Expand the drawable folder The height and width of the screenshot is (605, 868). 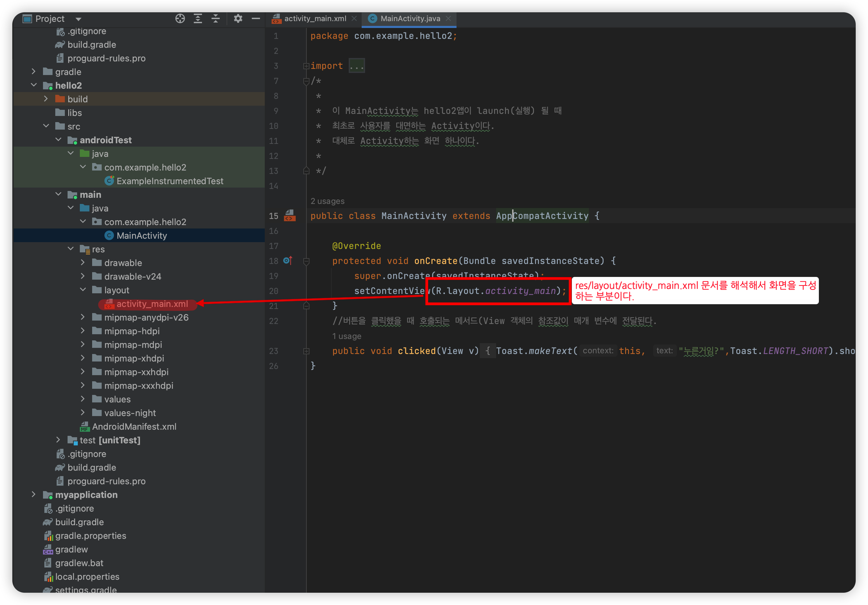pos(83,263)
